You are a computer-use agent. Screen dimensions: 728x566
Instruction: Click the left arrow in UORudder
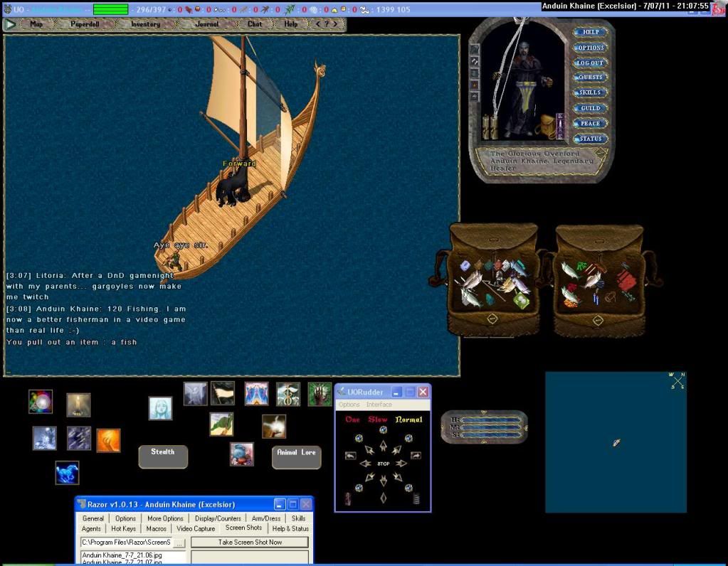pos(365,464)
